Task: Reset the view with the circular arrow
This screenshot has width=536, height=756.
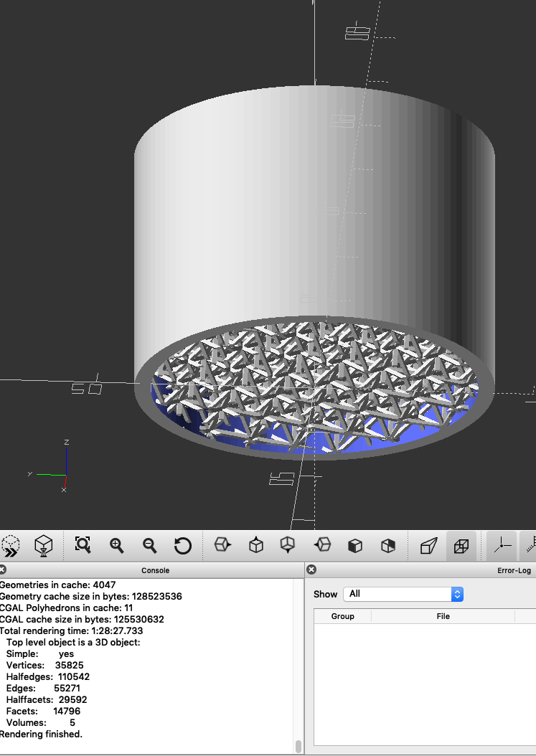Action: 182,546
